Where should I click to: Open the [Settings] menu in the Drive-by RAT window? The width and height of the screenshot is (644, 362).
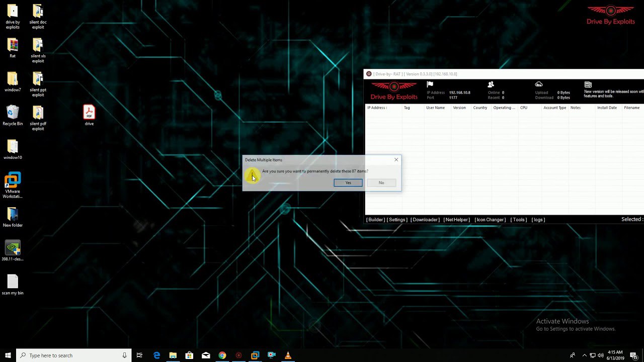397,220
